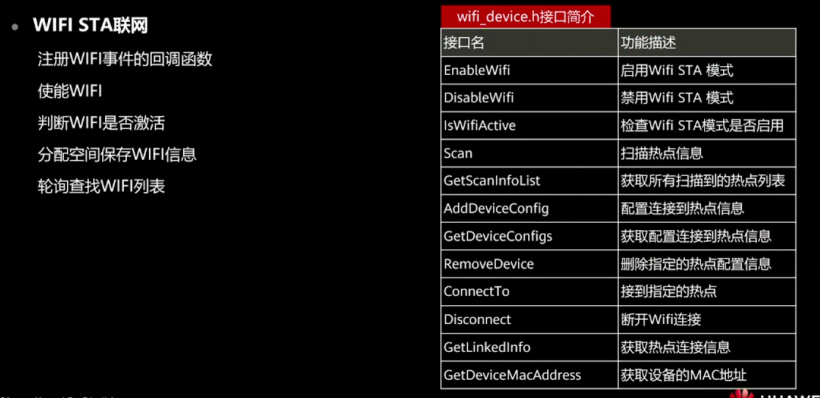The width and height of the screenshot is (820, 398).
Task: Click 分配空间保存WIFI信息 list item
Action: click(x=117, y=155)
